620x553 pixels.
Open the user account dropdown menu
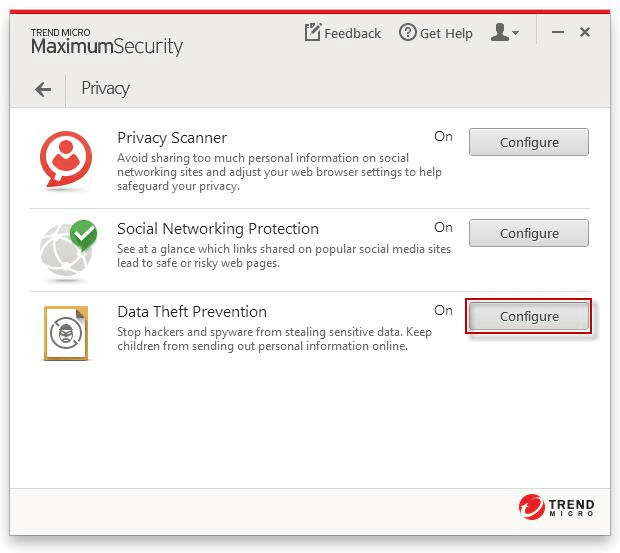tap(505, 32)
